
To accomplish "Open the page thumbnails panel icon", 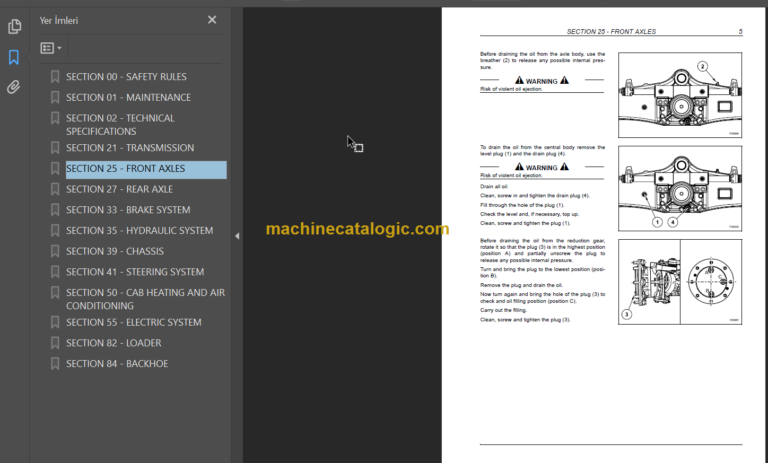I will point(14,26).
